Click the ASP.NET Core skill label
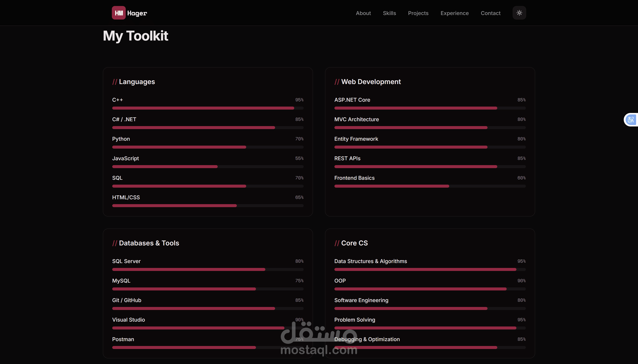This screenshot has height=364, width=638. pos(352,100)
